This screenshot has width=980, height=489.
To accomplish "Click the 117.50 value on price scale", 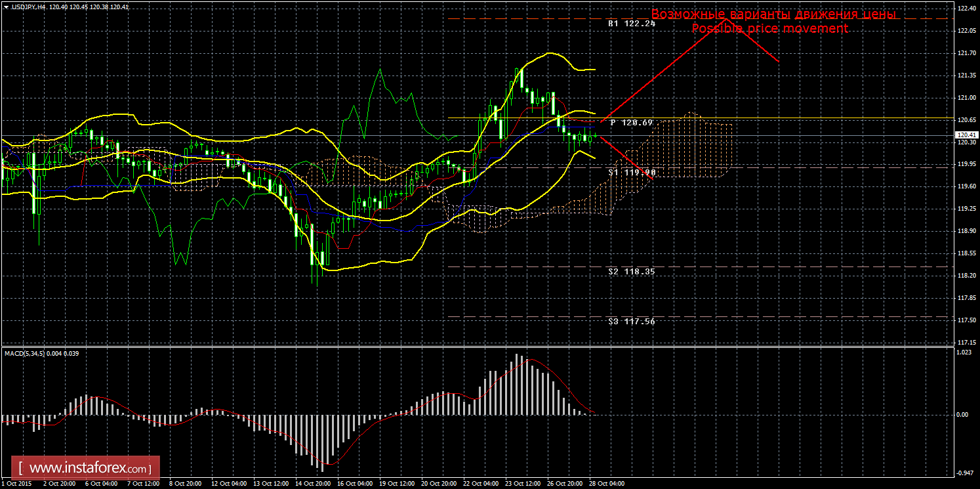I will pos(964,320).
